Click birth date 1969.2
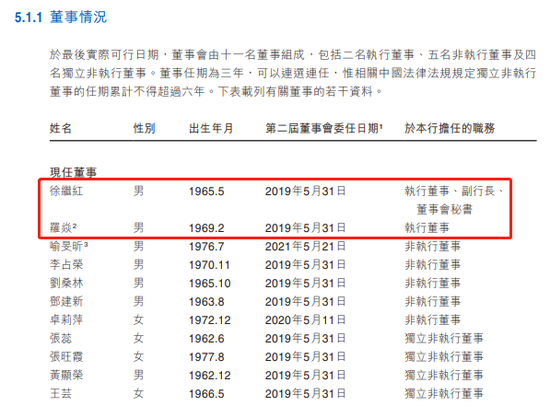The width and height of the screenshot is (550, 406). click(207, 228)
